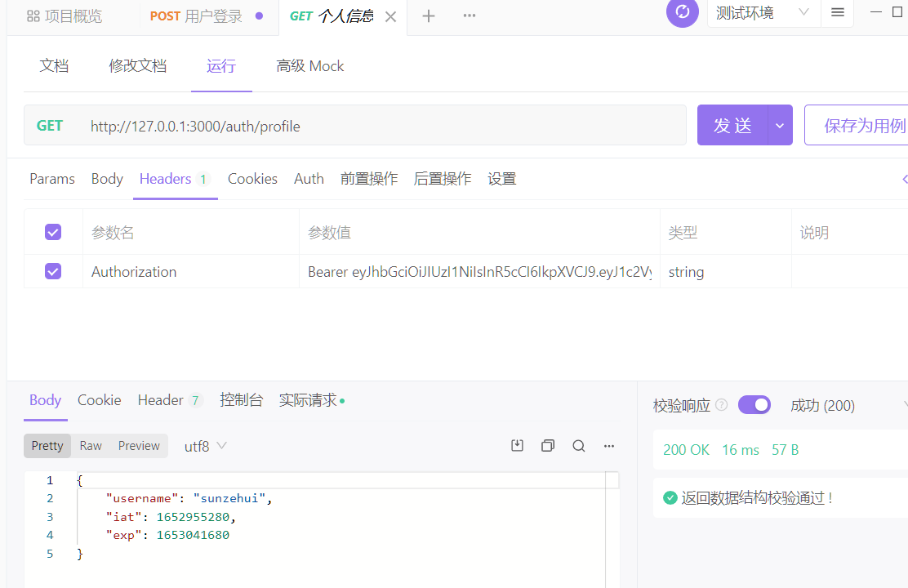Image resolution: width=908 pixels, height=588 pixels.
Task: Switch to the 修改文档 tab
Action: click(x=138, y=66)
